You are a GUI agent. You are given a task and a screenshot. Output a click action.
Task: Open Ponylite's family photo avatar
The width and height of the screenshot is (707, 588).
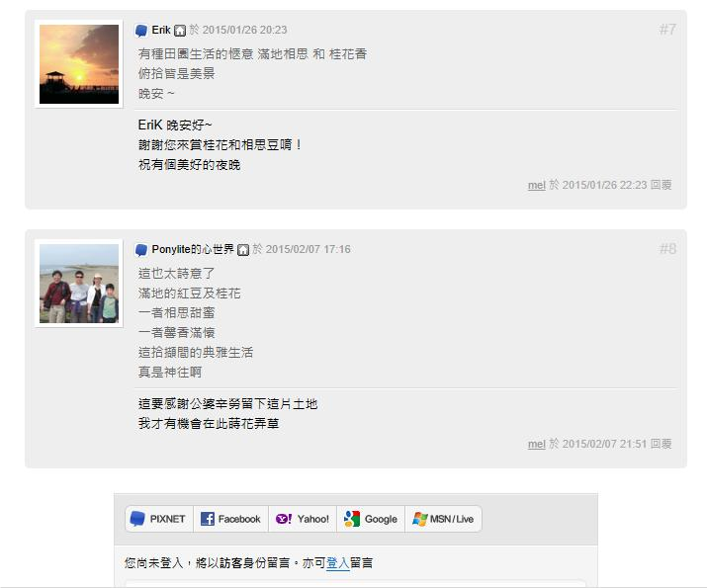(79, 284)
